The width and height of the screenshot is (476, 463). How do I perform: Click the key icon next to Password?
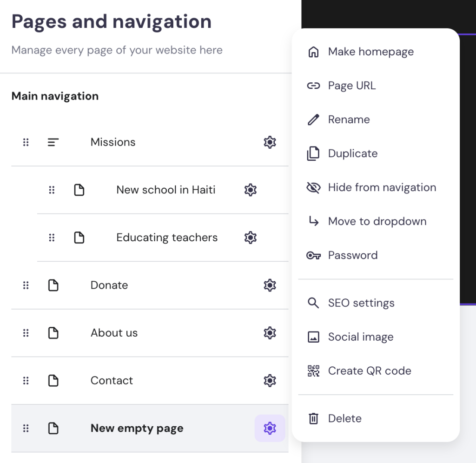(314, 255)
